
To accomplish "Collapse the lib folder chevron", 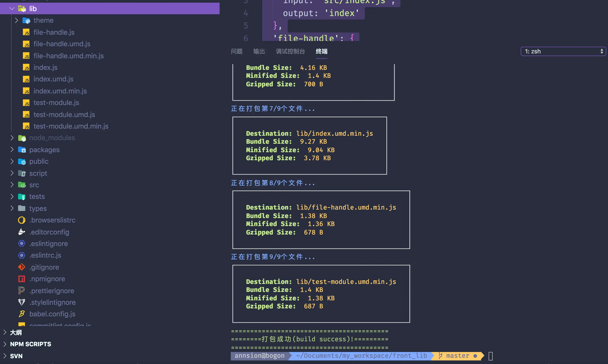I will pos(12,9).
